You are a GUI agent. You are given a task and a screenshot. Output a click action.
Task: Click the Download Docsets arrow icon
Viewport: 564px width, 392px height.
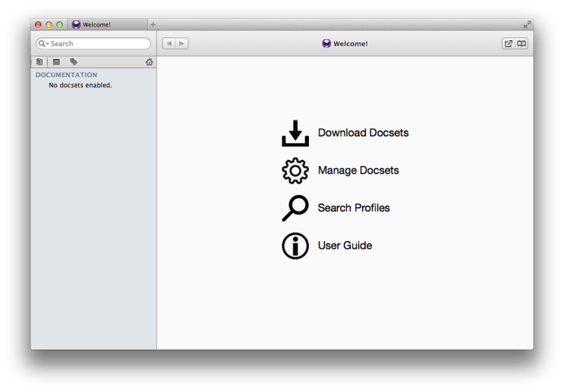(x=295, y=133)
